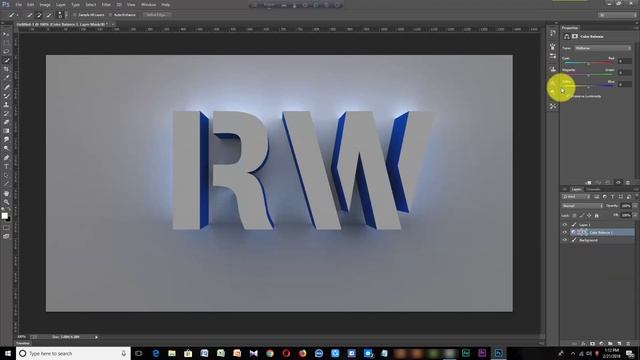Select the History Brush tool

click(x=6, y=113)
